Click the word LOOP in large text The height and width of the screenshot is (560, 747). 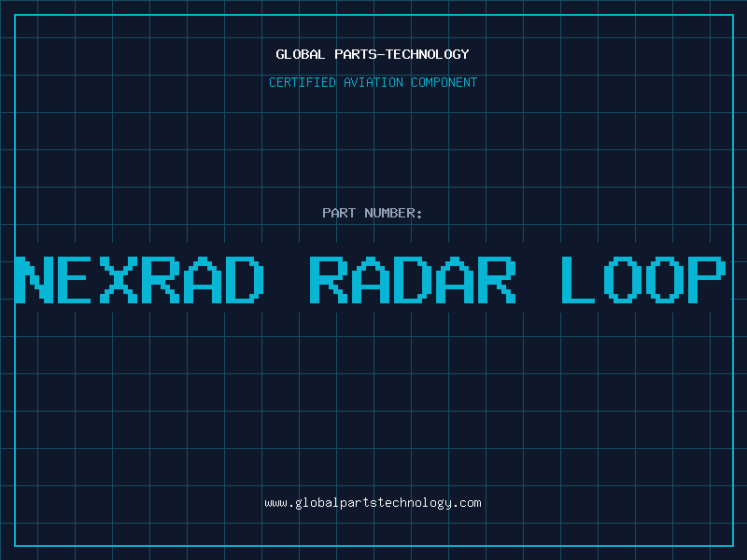click(643, 279)
